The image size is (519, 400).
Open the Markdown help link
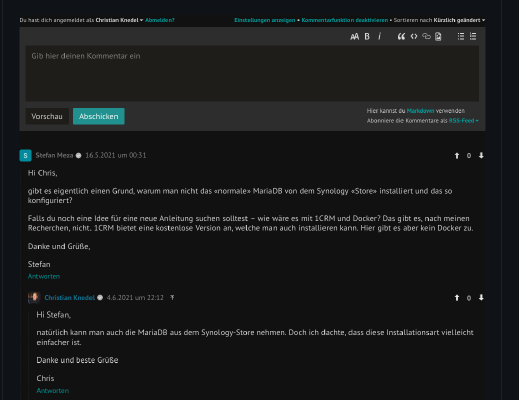[420, 111]
